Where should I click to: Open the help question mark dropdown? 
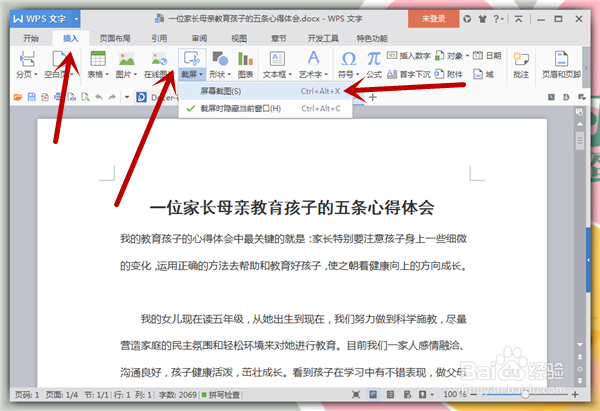tap(498, 18)
